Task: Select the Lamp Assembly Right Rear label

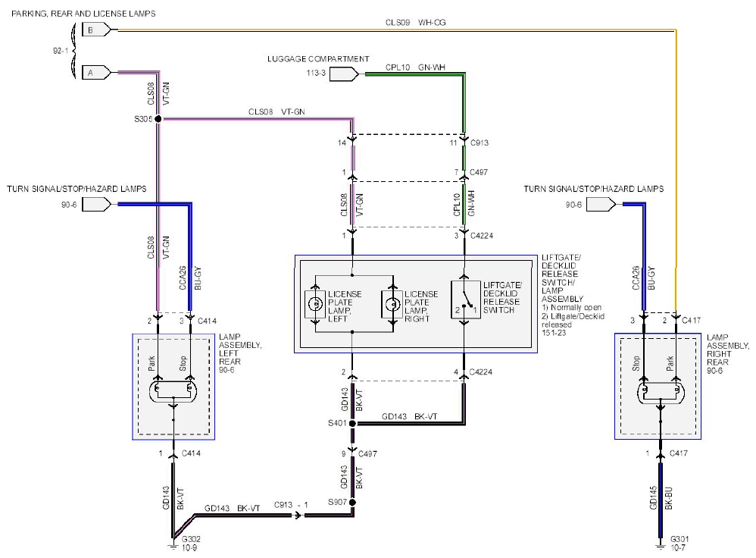Action: [727, 354]
